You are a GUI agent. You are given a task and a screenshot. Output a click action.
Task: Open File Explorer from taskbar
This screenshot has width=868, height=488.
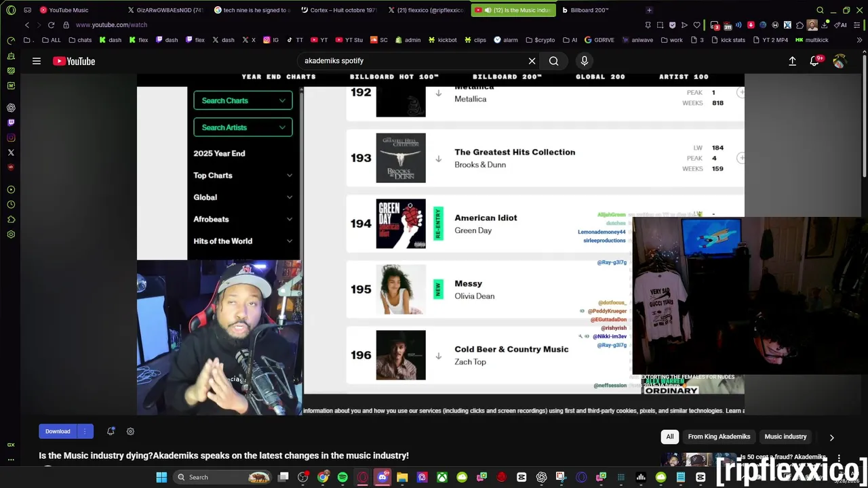pos(402,477)
